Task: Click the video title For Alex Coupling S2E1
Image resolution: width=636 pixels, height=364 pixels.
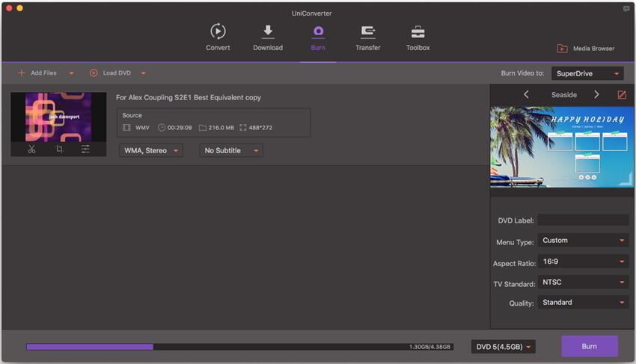Action: [x=189, y=97]
